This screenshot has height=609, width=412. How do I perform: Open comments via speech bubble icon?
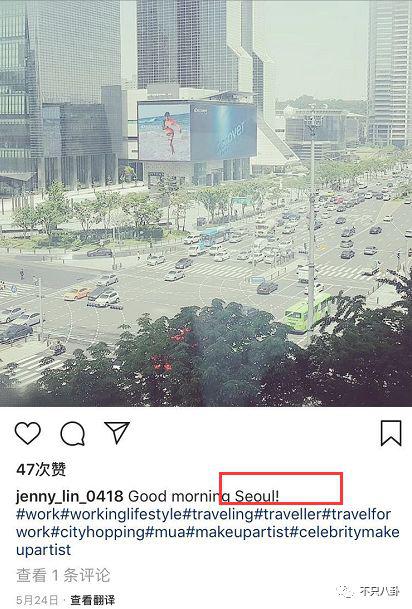point(73,433)
